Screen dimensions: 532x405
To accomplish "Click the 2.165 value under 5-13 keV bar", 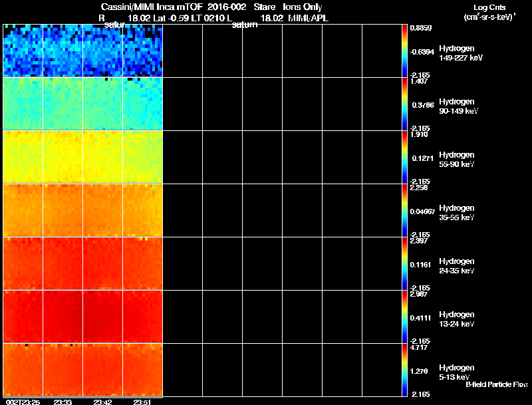I will click(x=421, y=394).
